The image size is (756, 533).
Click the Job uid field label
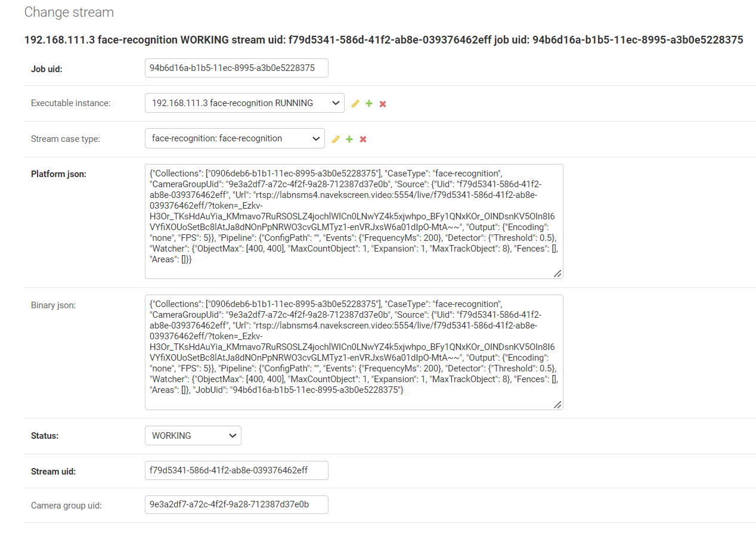47,69
